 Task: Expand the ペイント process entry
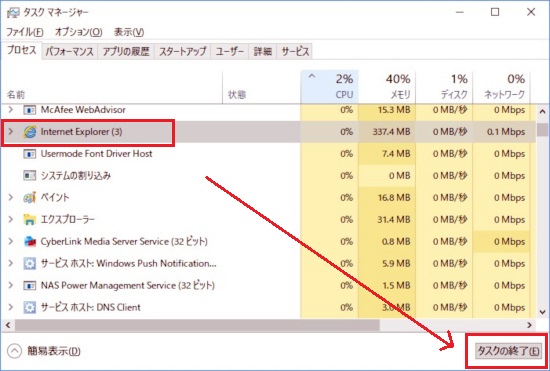(11, 197)
